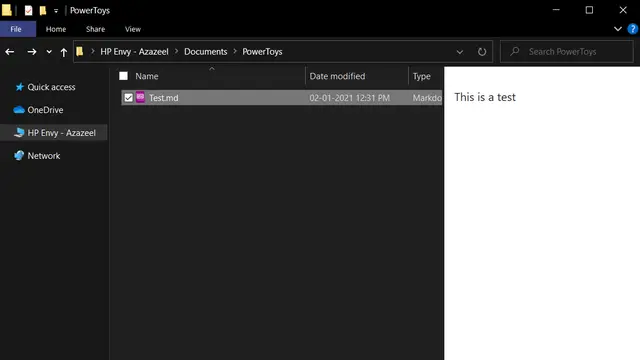The image size is (640, 360).
Task: Switch to the Share ribbon tab
Action: 96,29
